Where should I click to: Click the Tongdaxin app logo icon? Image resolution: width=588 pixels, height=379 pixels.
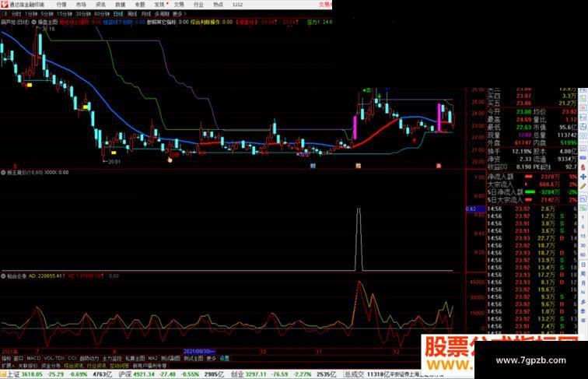pyautogui.click(x=5, y=5)
